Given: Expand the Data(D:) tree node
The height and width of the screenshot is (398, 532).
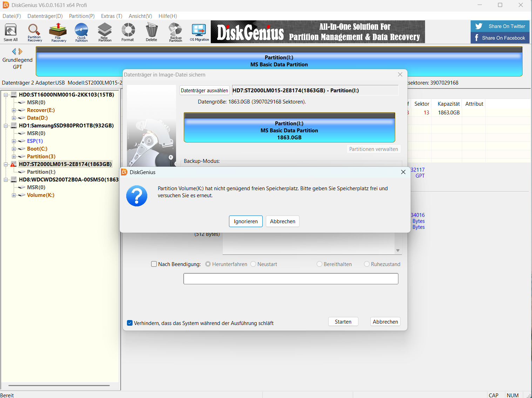Looking at the screenshot, I should pos(14,118).
